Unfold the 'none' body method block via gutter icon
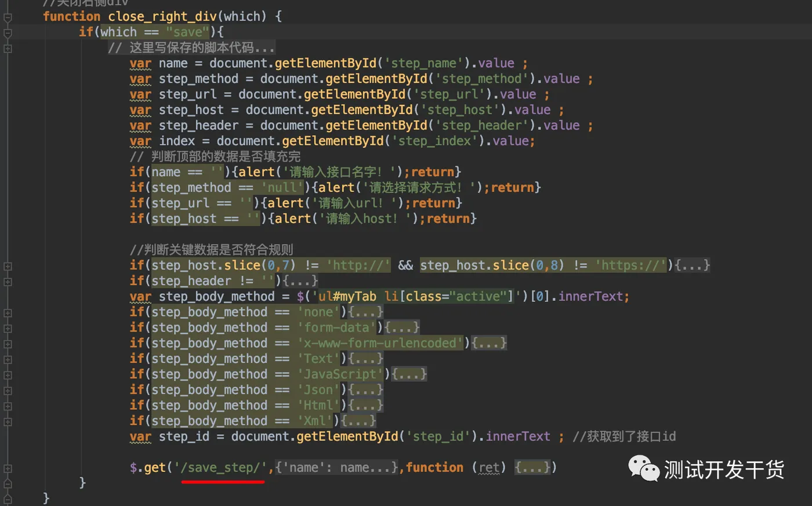Viewport: 812px width, 506px height. [x=8, y=313]
